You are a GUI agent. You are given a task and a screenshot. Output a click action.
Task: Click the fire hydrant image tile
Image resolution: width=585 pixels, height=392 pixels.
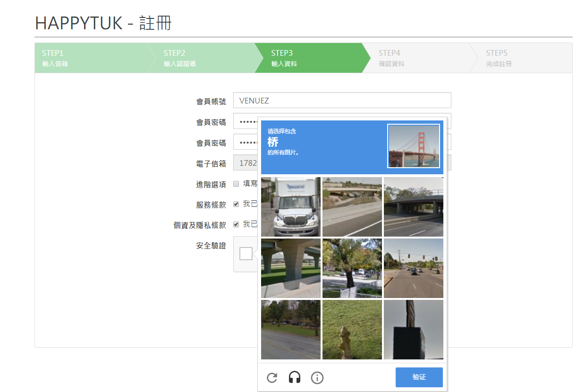[352, 330]
